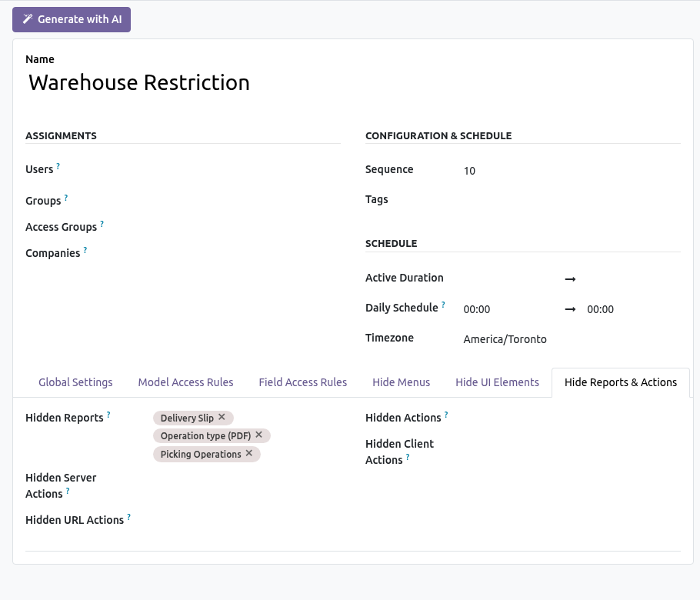Image resolution: width=700 pixels, height=600 pixels.
Task: Click the Hidden Actions help icon
Action: click(446, 415)
